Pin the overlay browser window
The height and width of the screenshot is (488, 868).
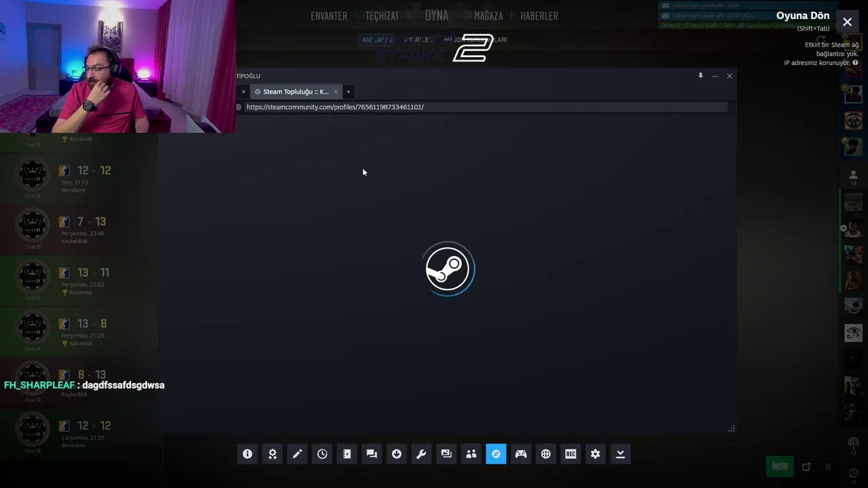point(701,76)
